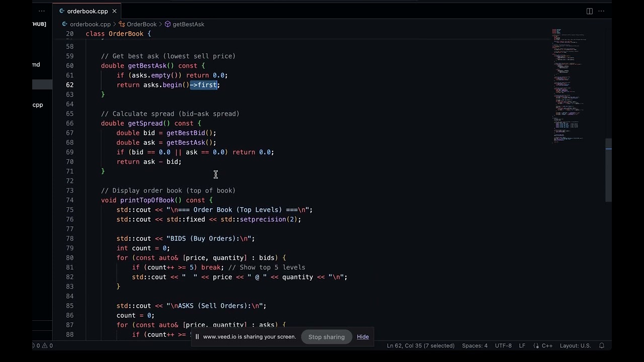The image size is (644, 362).
Task: Split the editor to the right
Action: point(590,11)
